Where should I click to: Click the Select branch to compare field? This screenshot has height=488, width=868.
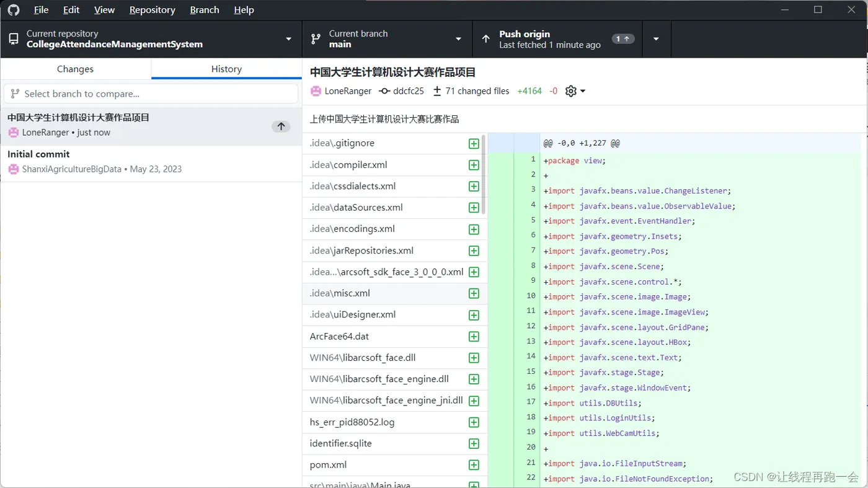coord(151,94)
